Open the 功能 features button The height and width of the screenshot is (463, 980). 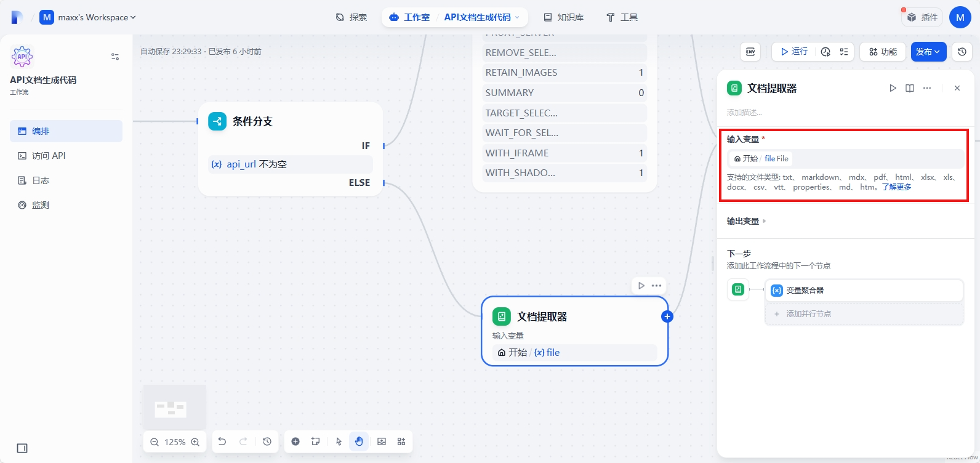click(883, 52)
